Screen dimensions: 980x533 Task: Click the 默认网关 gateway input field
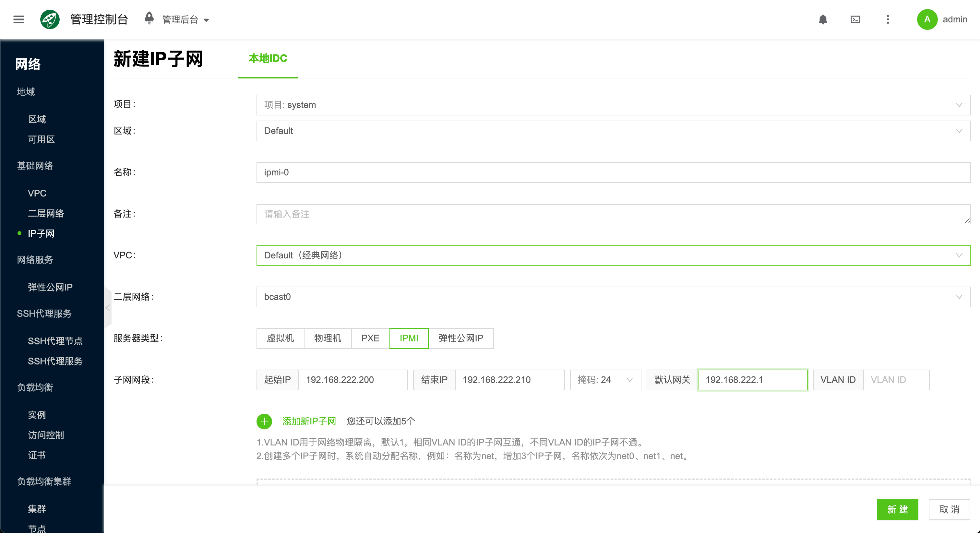point(752,380)
